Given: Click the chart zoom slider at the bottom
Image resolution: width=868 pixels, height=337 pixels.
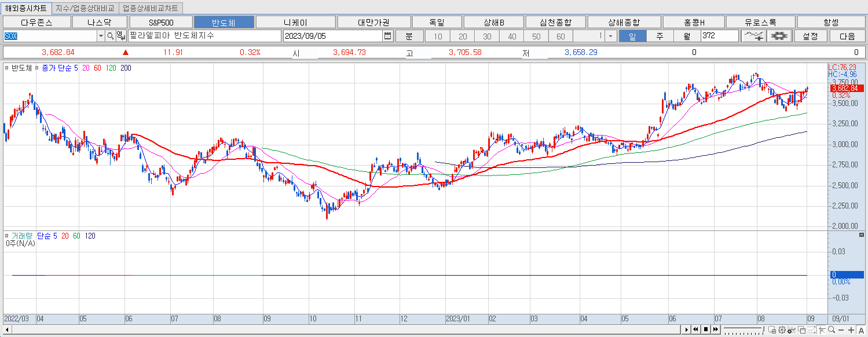Looking at the screenshot, I should click(744, 329).
